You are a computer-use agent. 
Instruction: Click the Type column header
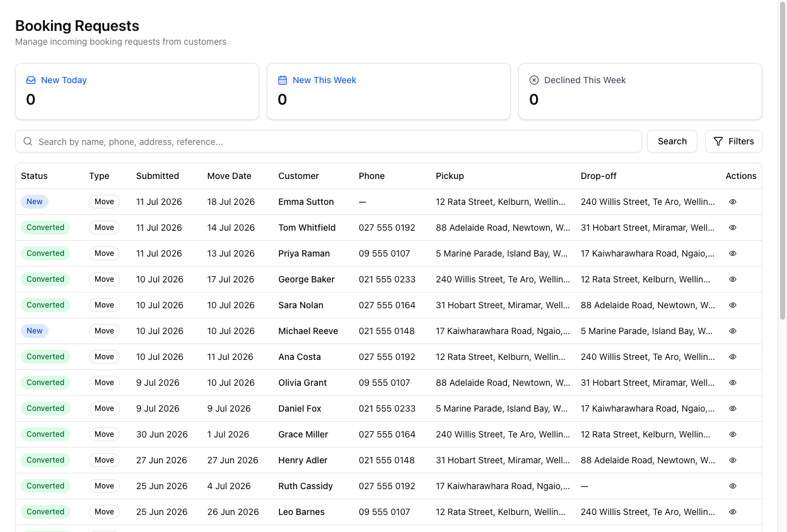pos(99,176)
